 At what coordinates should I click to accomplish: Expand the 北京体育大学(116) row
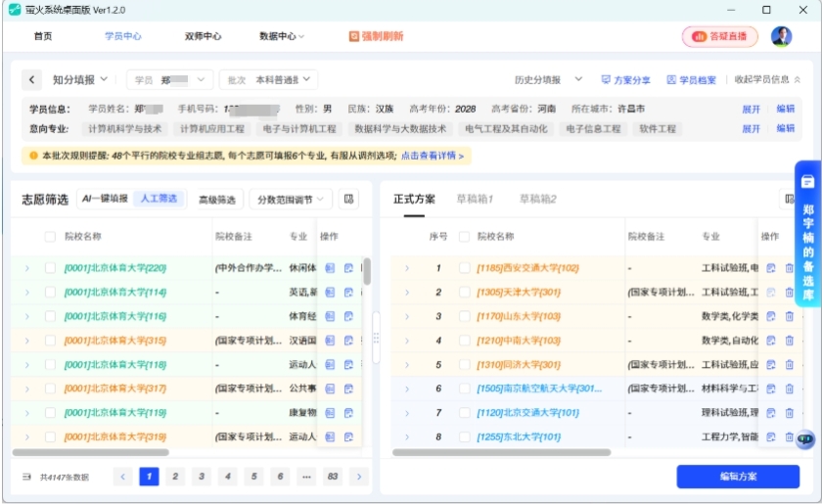pos(26,316)
